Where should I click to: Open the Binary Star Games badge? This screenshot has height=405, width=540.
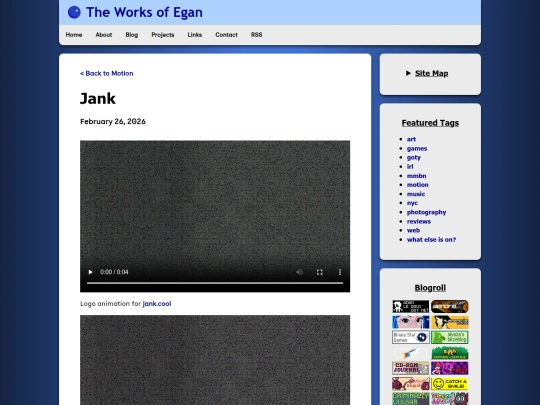click(411, 337)
